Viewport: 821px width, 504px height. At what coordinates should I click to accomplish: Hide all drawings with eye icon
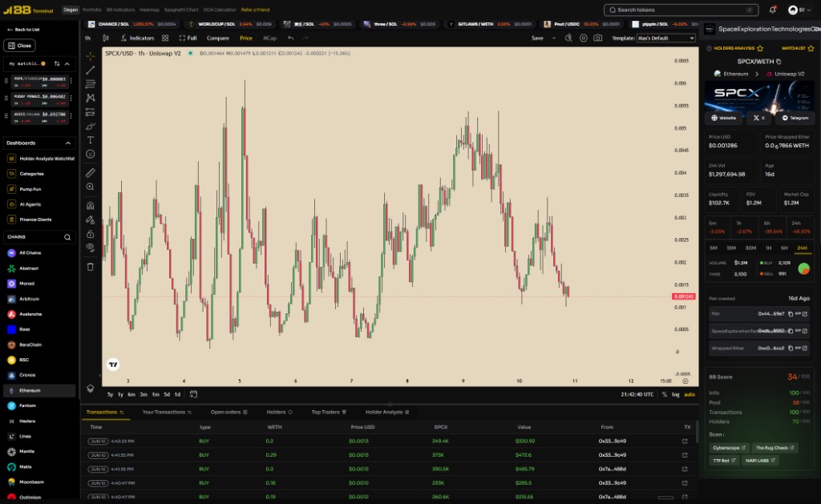point(90,248)
